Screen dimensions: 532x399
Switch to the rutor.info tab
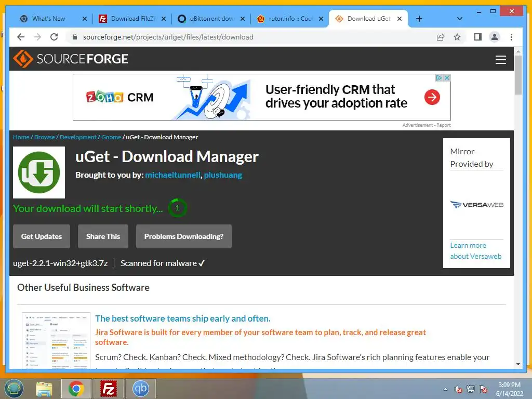point(290,19)
